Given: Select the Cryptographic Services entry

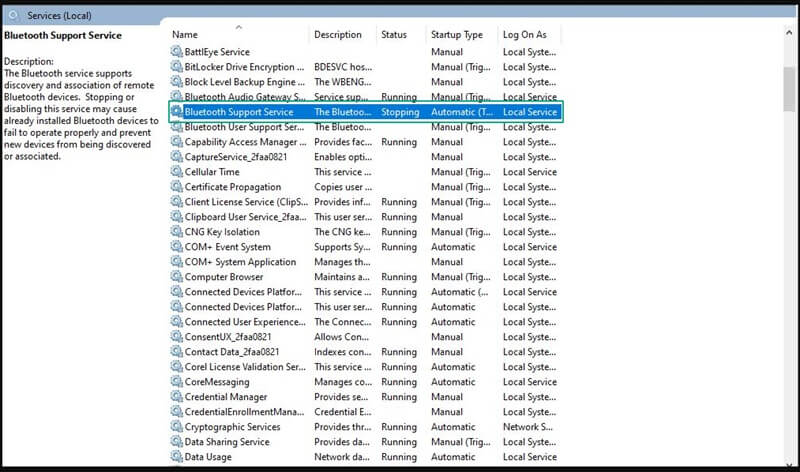Looking at the screenshot, I should pyautogui.click(x=232, y=427).
